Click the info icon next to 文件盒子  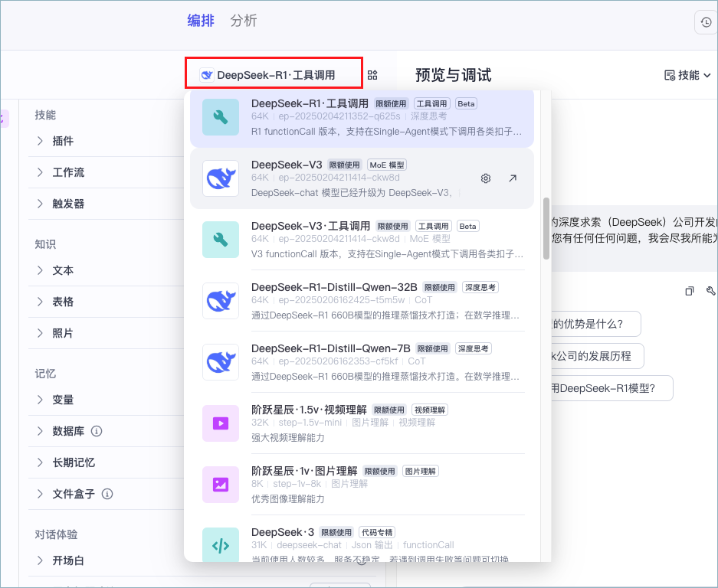coord(107,494)
